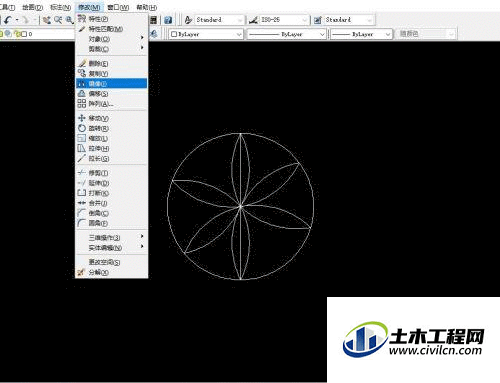Viewport: 500px width, 383px height.
Task: Open the Help question-mark icon
Action: click(x=168, y=20)
